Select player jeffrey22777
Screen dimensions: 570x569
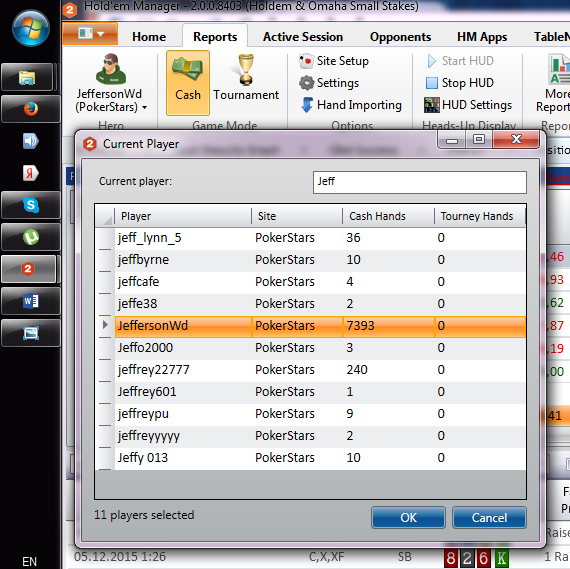(320, 370)
